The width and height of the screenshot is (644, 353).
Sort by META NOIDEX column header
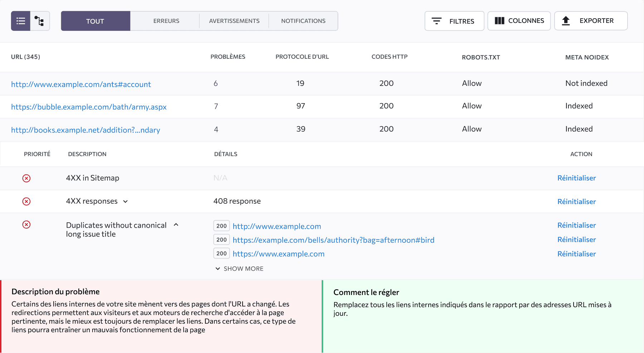tap(587, 57)
